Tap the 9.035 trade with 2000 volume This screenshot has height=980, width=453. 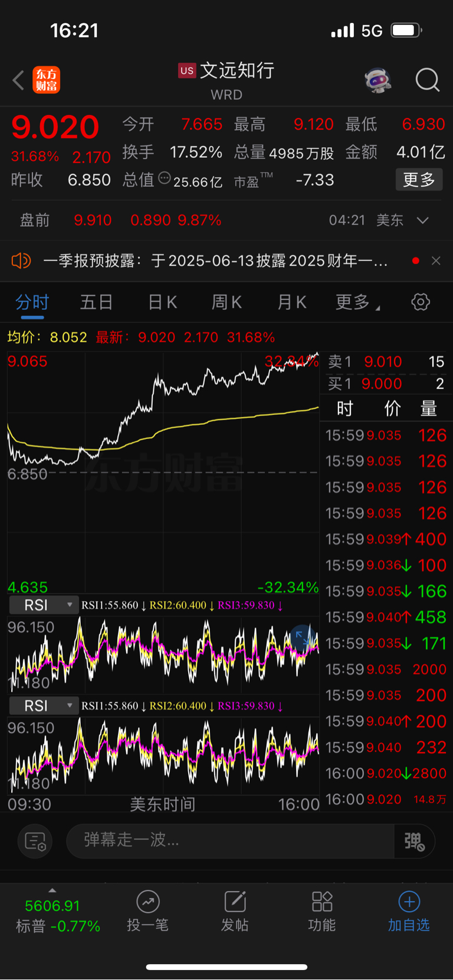(386, 669)
